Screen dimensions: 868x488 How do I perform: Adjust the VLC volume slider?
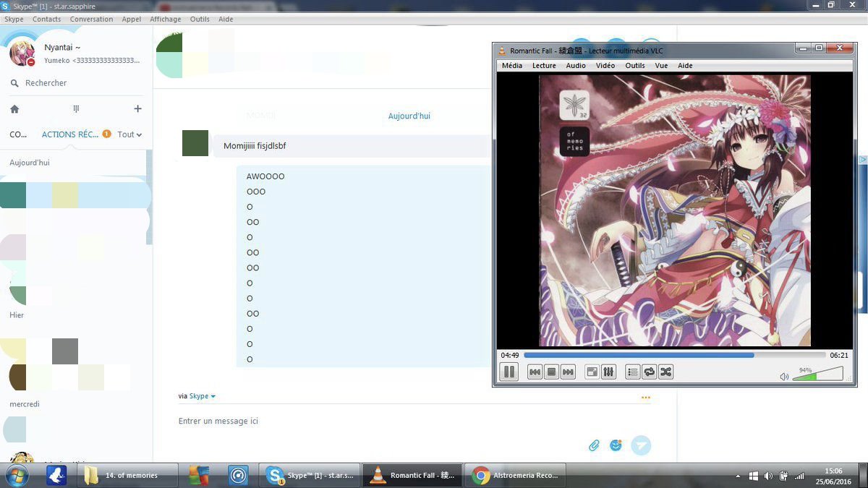click(817, 374)
